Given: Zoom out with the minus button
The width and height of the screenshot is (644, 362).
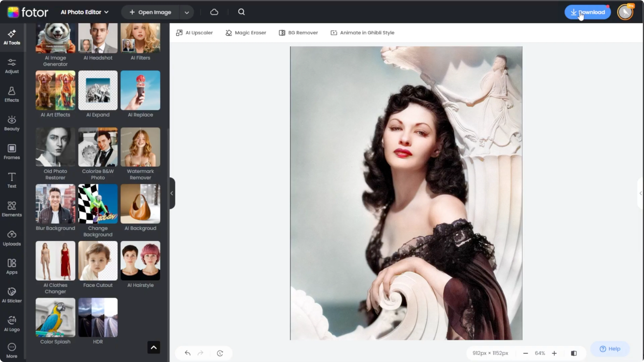Looking at the screenshot, I should (x=526, y=353).
